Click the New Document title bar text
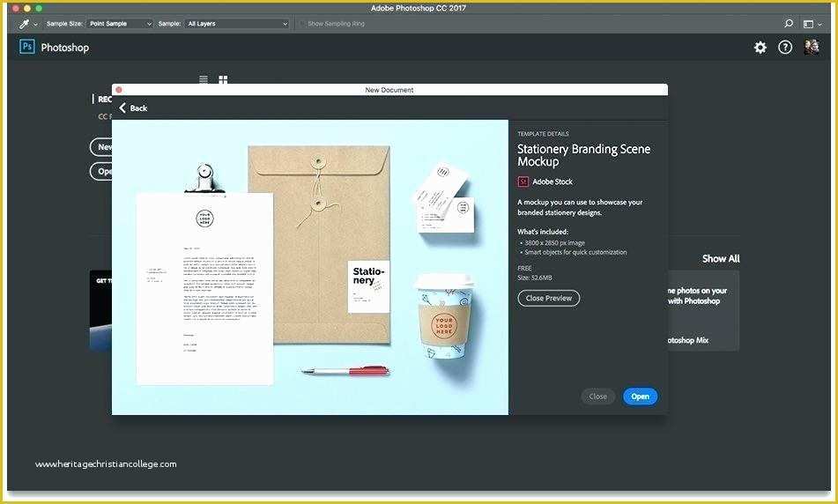 389,90
